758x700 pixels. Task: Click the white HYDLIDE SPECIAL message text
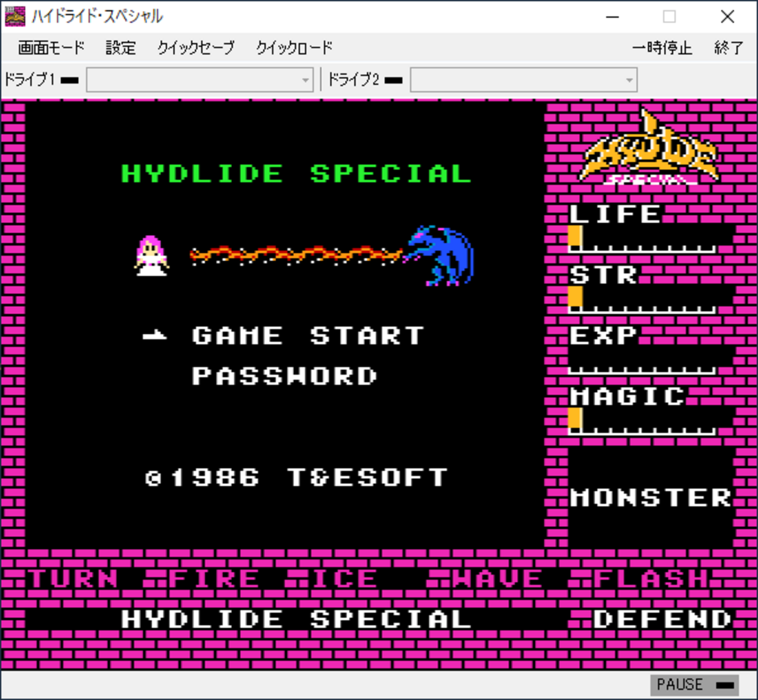[296, 619]
